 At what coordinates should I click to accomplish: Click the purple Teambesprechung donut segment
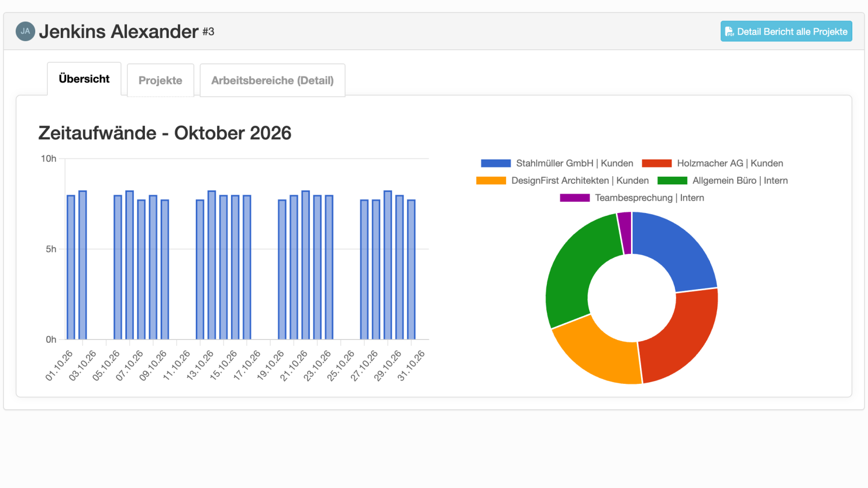tap(625, 233)
